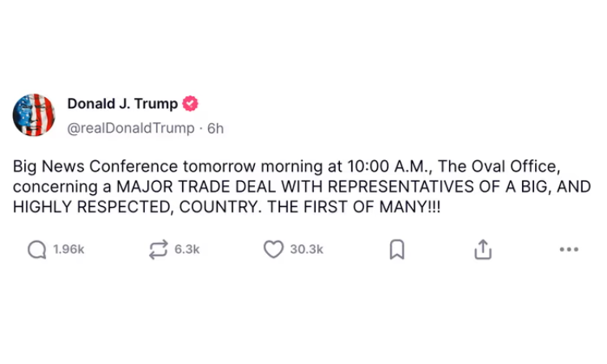Click the 6h post timestamp
607x364 pixels.
tap(215, 128)
